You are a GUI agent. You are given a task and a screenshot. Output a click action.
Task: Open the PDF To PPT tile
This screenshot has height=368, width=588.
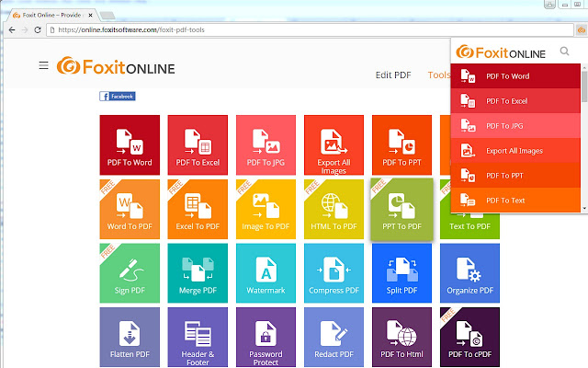tap(402, 145)
